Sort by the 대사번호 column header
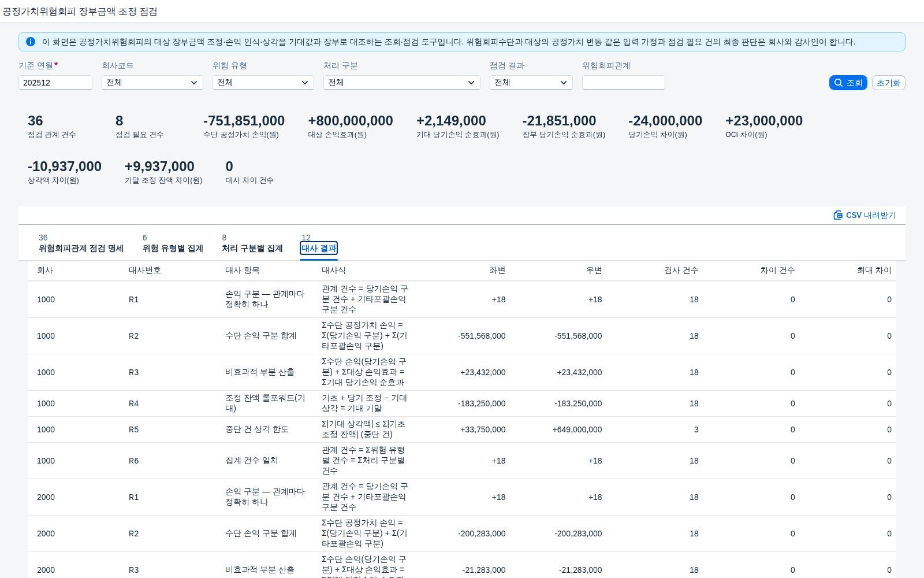The width and height of the screenshot is (924, 578). click(145, 271)
